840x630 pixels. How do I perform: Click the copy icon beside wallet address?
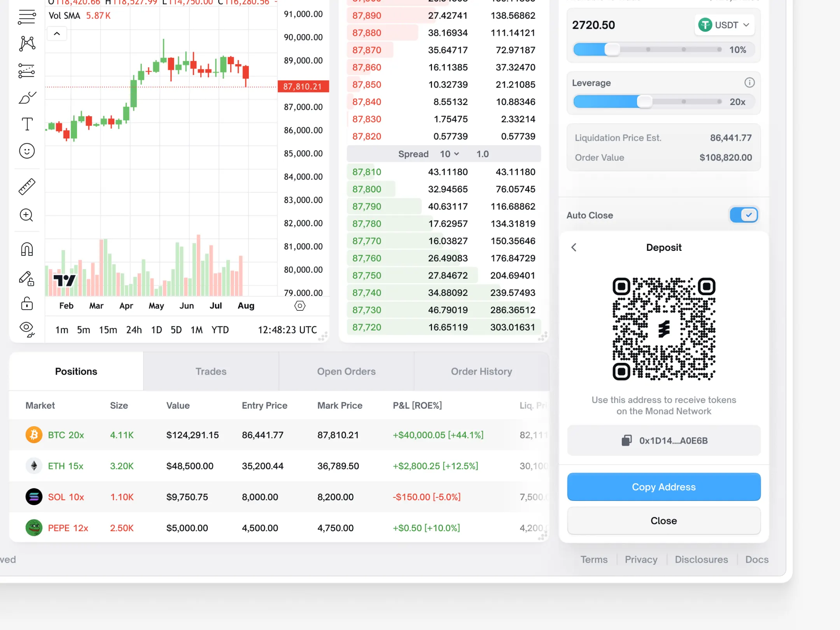(x=626, y=441)
